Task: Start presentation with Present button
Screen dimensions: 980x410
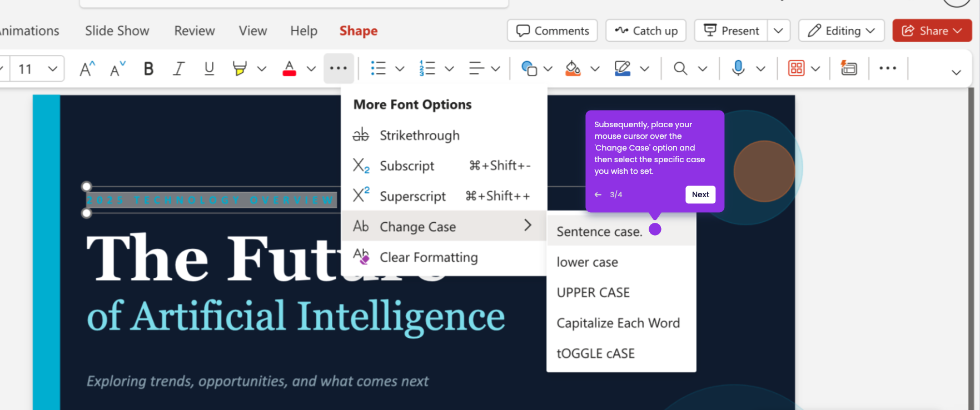Action: point(732,31)
